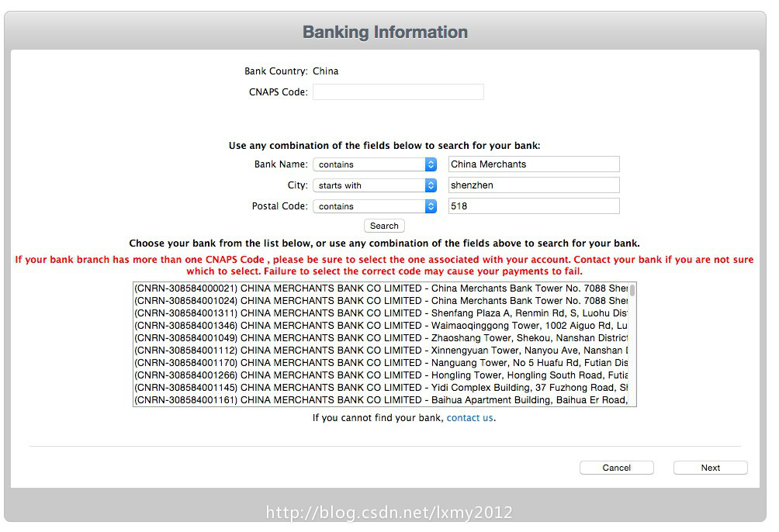Open the Postal Code match-type dropdown
The height and width of the screenshot is (532, 779).
tap(375, 206)
